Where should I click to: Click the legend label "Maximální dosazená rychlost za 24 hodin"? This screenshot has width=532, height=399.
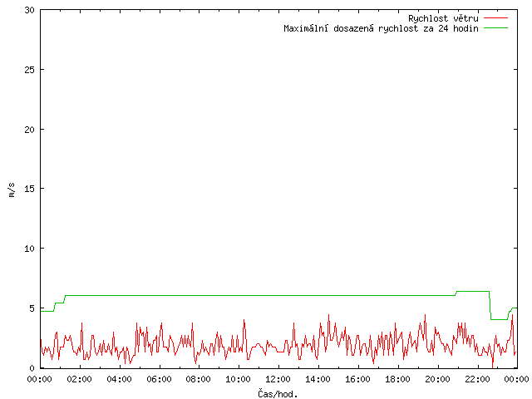coord(381,28)
